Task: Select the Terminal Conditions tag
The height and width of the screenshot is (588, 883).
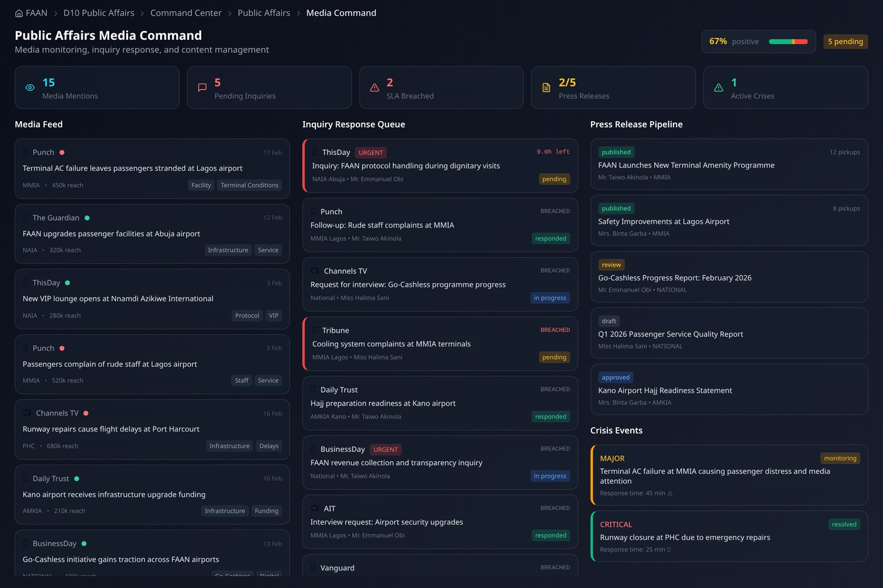Action: [250, 185]
